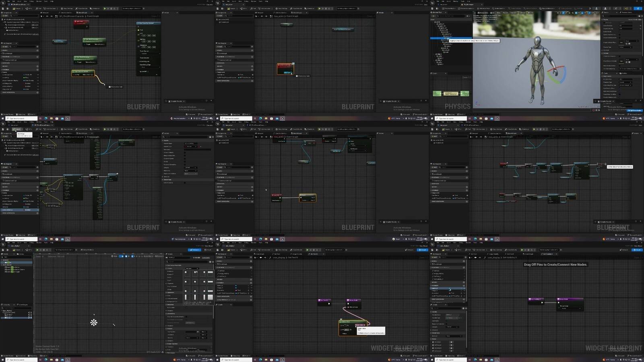This screenshot has width=644, height=362.
Task: Select Follow Camera node in top-left graph
Action: 60,41
